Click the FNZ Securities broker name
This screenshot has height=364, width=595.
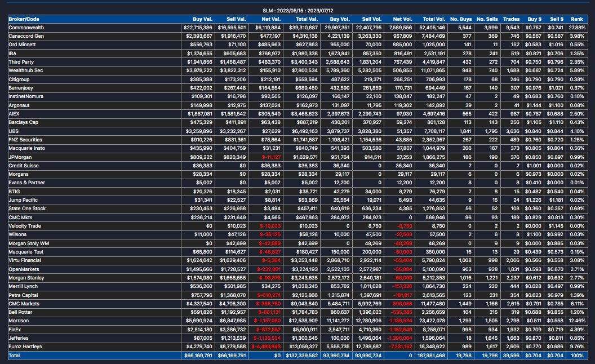coord(25,140)
